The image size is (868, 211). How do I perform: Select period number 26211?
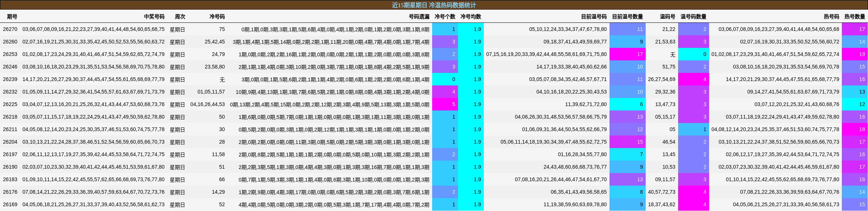[10, 129]
